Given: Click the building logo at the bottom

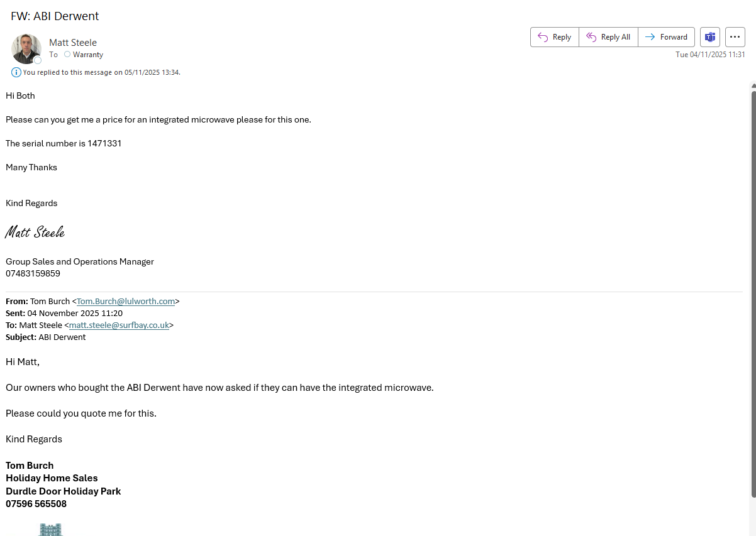Looking at the screenshot, I should 50,530.
